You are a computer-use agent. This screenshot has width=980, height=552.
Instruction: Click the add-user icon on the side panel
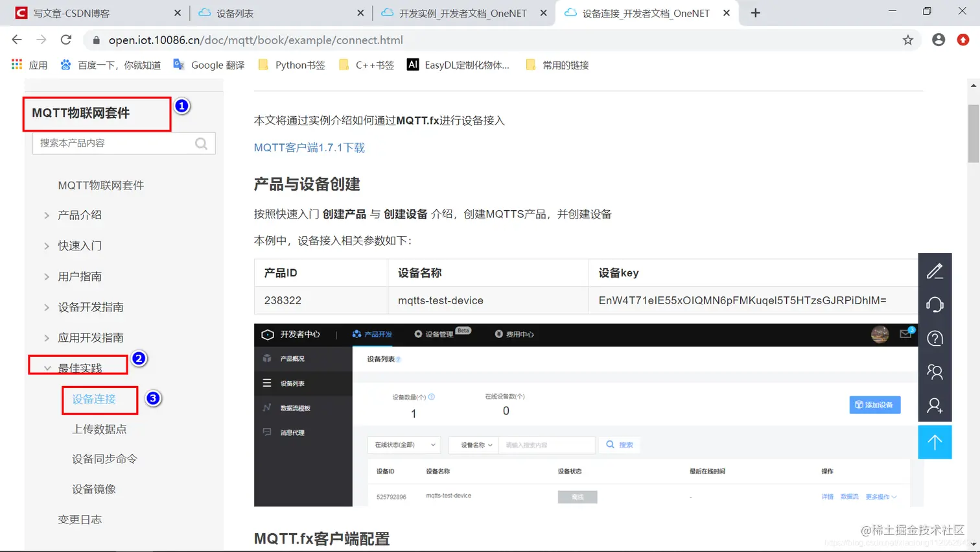(x=935, y=405)
